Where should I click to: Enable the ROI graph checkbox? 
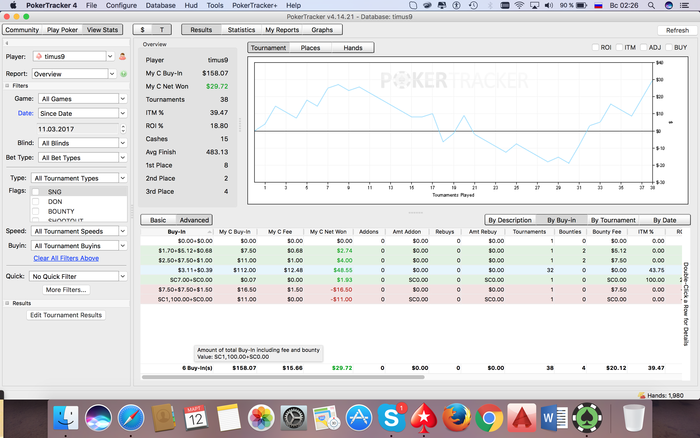point(595,47)
